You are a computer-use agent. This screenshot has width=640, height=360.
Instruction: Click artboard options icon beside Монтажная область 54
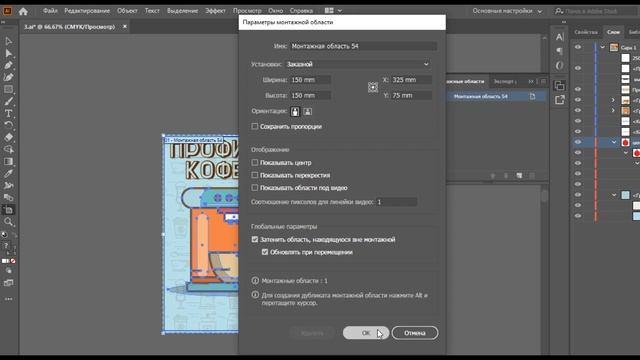[532, 96]
